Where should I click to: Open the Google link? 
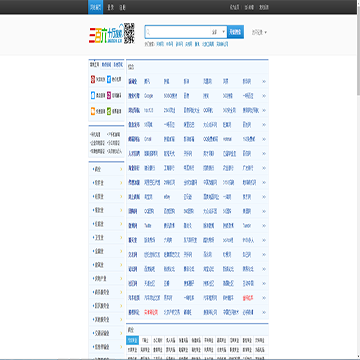coord(149,96)
